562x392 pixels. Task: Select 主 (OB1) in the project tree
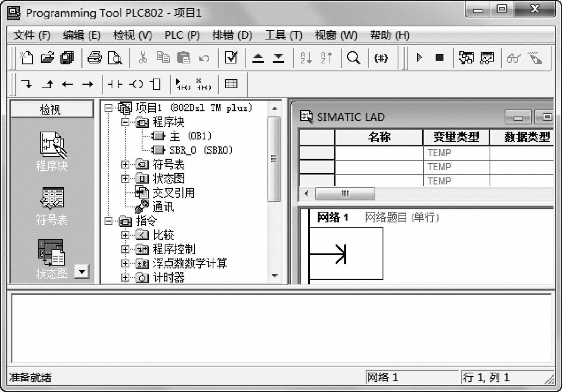[190, 136]
